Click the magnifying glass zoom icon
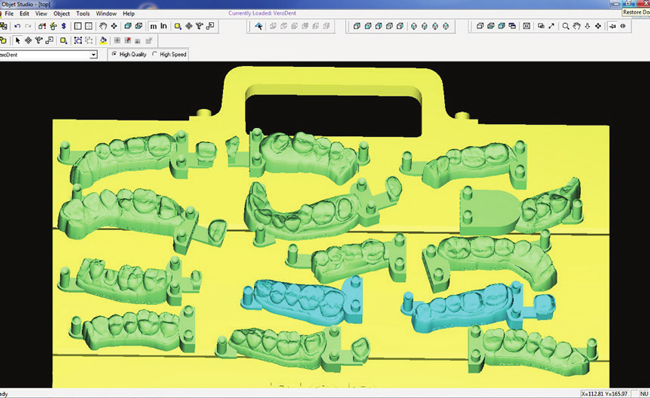 [x=565, y=26]
